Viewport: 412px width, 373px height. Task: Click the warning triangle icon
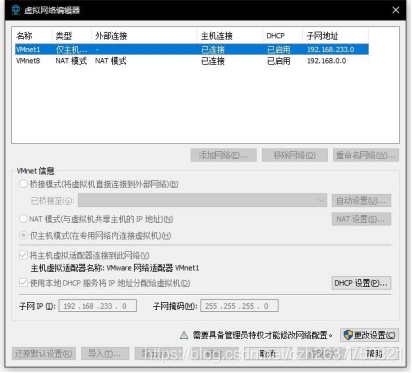pos(184,335)
